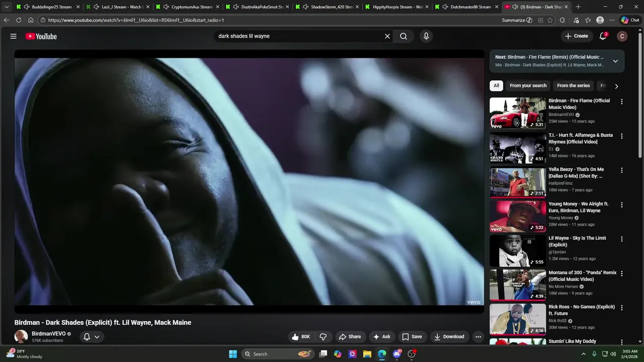Open Discord from the taskbar

(x=397, y=354)
